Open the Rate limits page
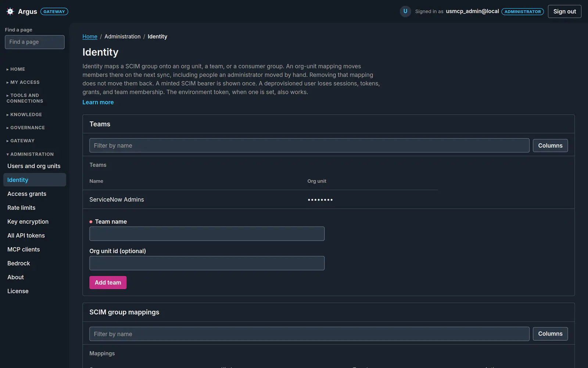The width and height of the screenshot is (588, 368). click(x=35, y=208)
